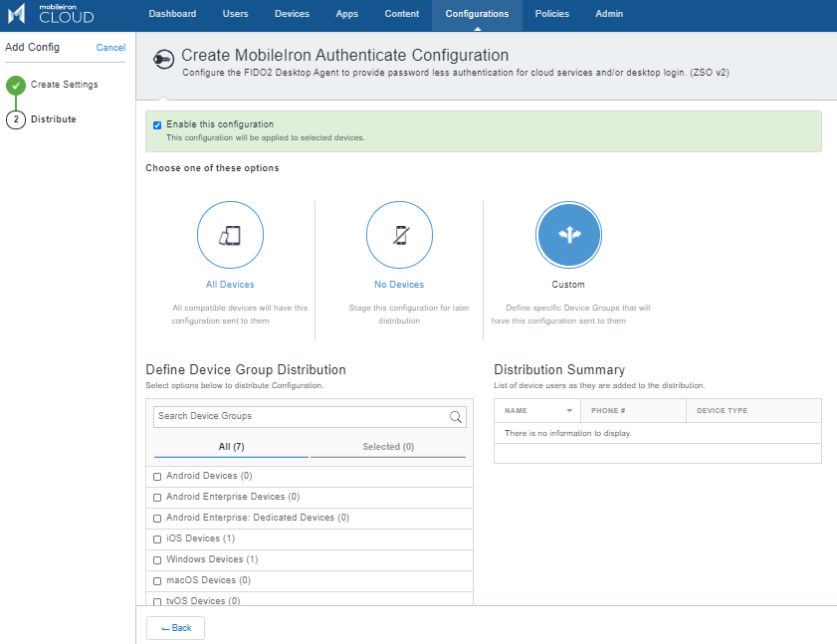Screen dimensions: 837x644
Task: Focus the Search Device Groups field
Action: (310, 416)
